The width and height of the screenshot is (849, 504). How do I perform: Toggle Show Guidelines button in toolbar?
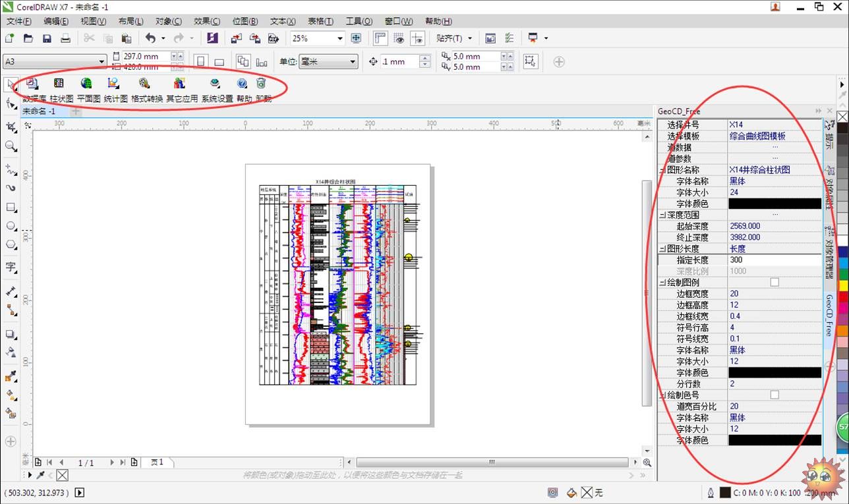(x=417, y=38)
